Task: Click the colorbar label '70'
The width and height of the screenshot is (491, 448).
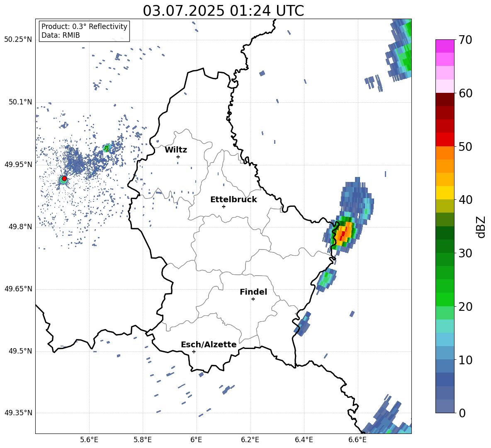Action: [x=465, y=40]
